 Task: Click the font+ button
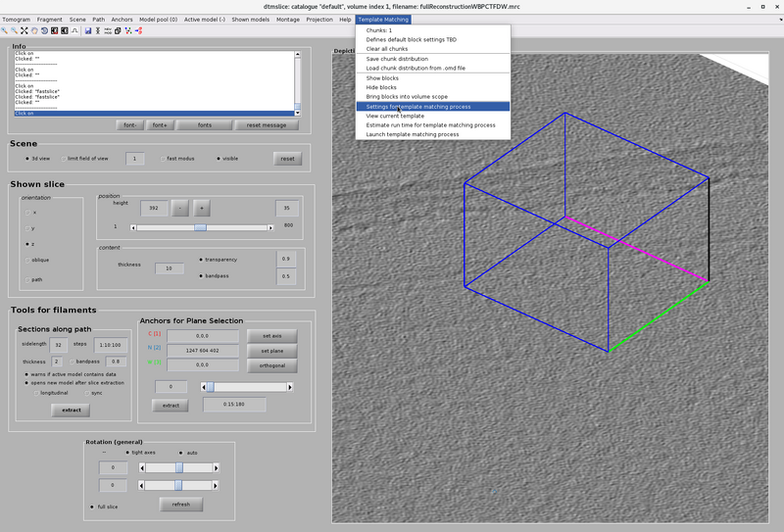click(160, 125)
